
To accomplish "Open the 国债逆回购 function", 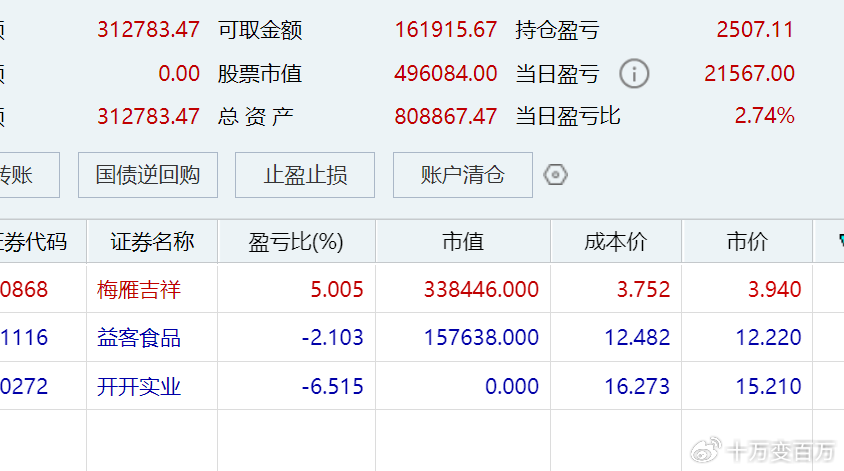I will [x=147, y=175].
